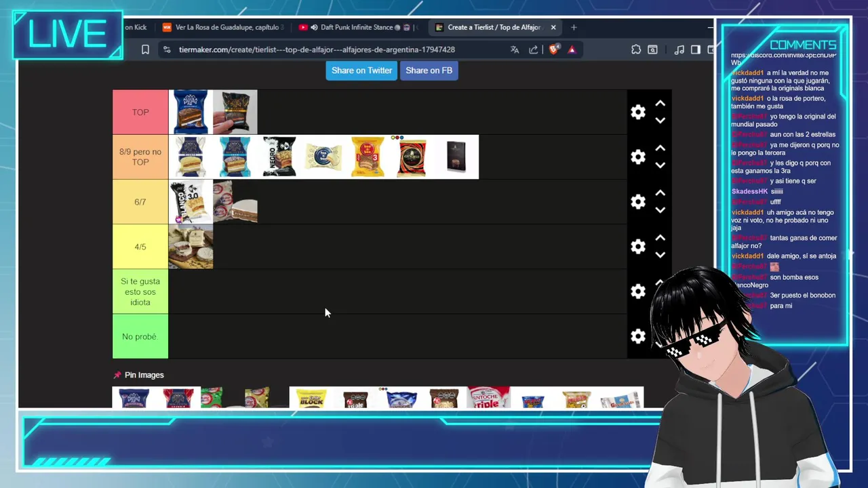868x488 pixels.
Task: Select dark box alfajor in second tier
Action: (x=456, y=157)
